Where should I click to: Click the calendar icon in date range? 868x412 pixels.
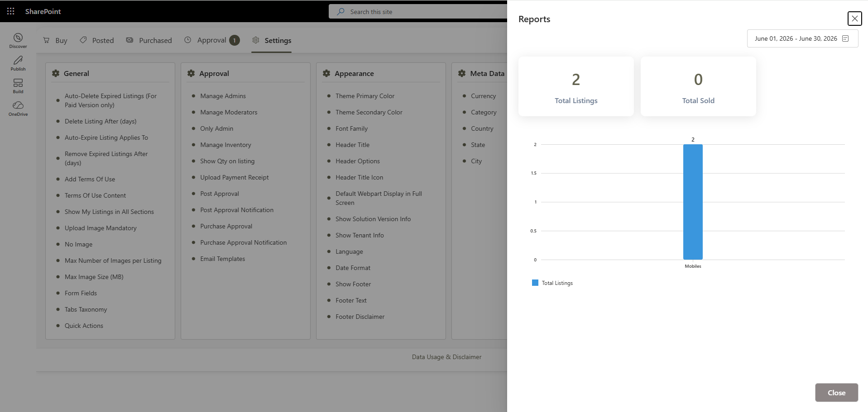point(845,38)
